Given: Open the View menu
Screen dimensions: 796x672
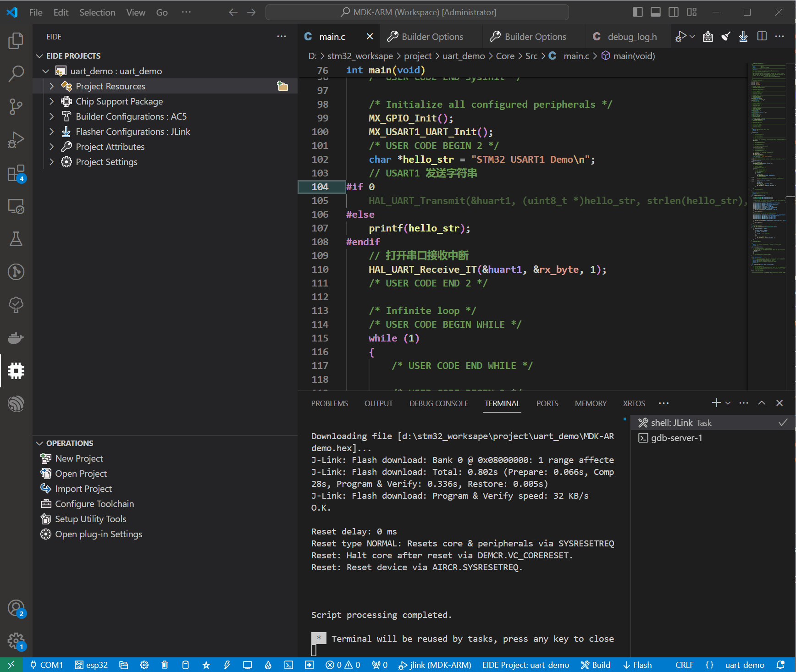Looking at the screenshot, I should [x=136, y=12].
